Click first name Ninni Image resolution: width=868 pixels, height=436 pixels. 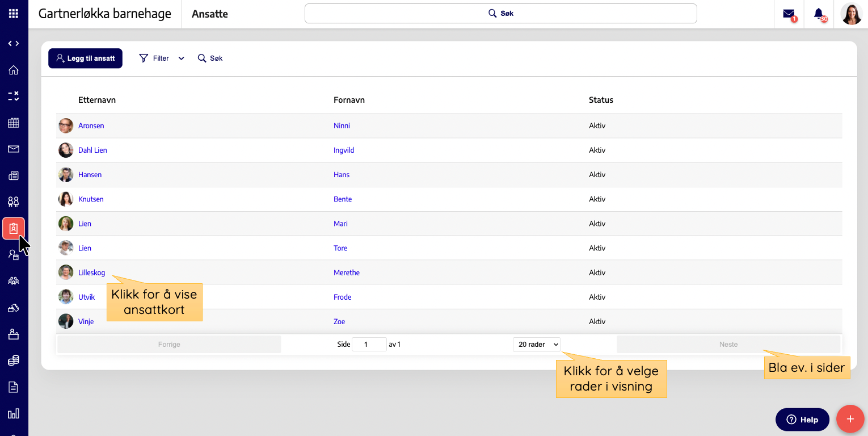click(342, 125)
